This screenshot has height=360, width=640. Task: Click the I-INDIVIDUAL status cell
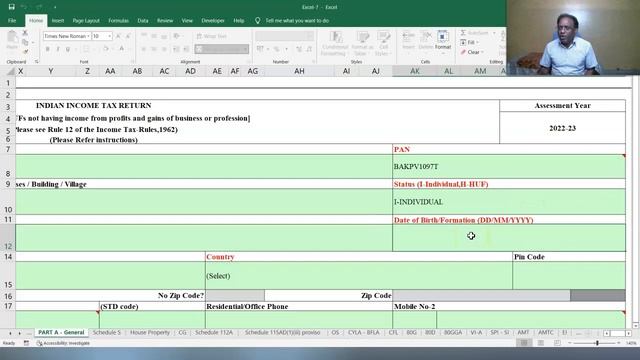[x=509, y=202]
